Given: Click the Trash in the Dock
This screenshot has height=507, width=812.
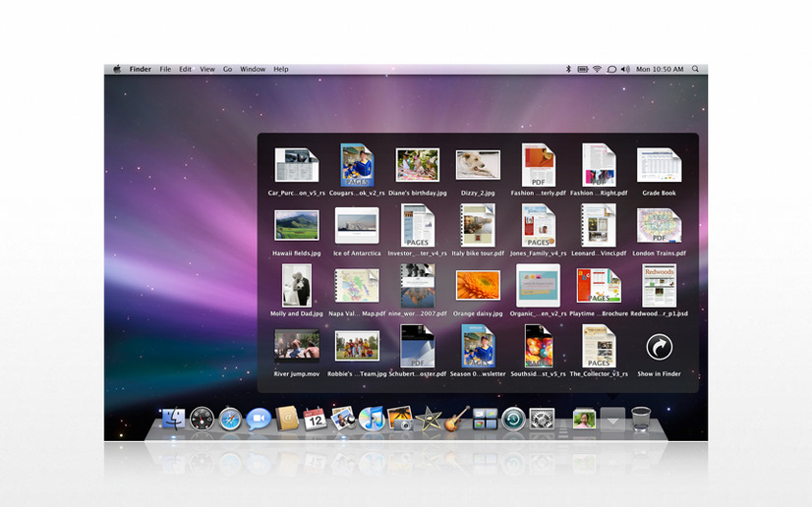Looking at the screenshot, I should point(641,419).
